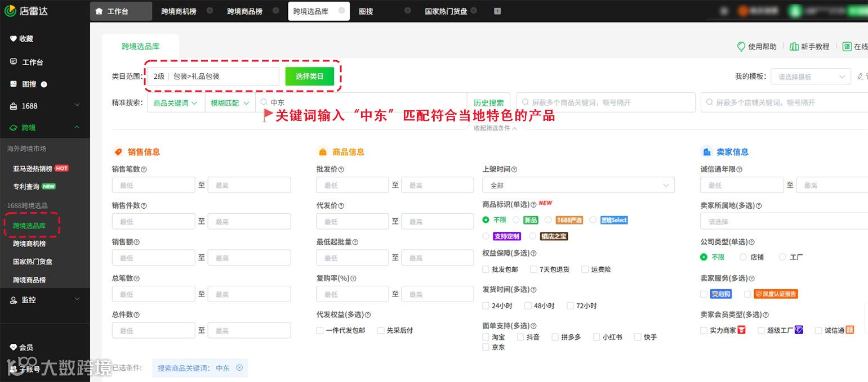
Task: Click the help icon next to 批发价
Action: tap(341, 169)
